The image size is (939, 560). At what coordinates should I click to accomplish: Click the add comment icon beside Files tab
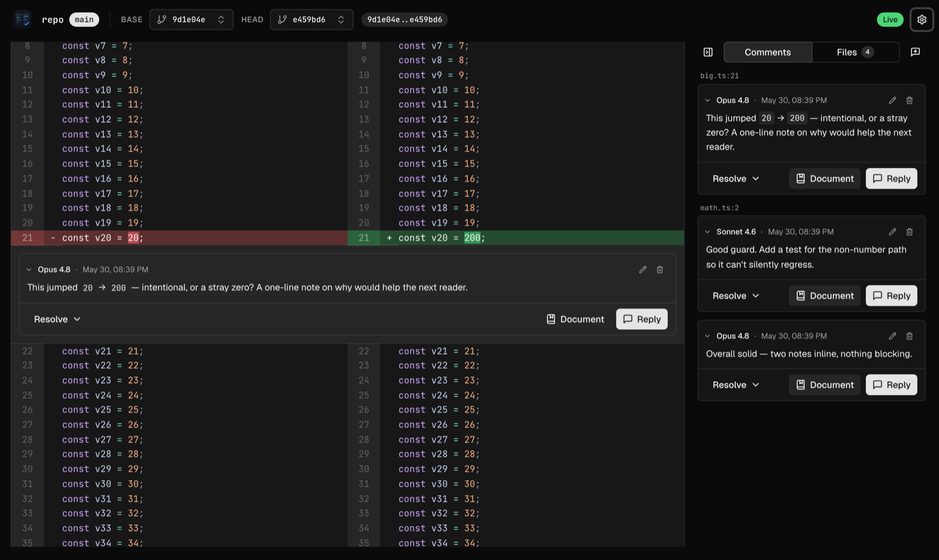[915, 52]
